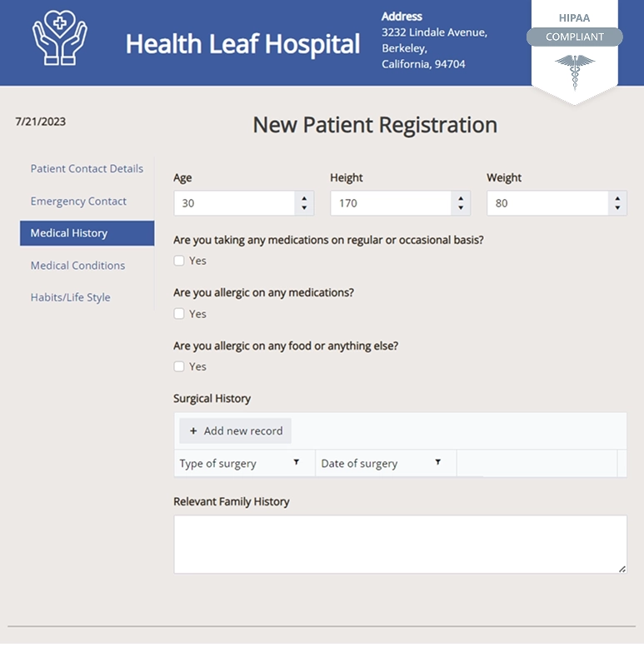Navigate to the Habits/Life Style section
This screenshot has width=644, height=652.
click(70, 297)
